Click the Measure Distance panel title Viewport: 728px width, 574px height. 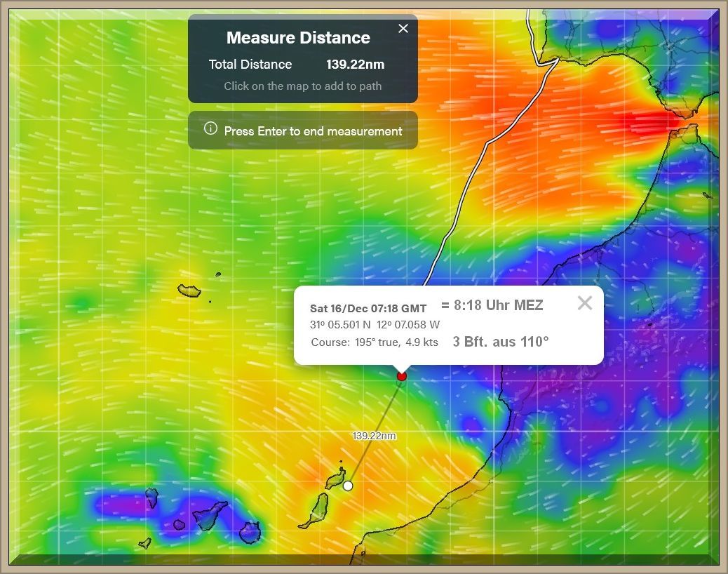[298, 38]
